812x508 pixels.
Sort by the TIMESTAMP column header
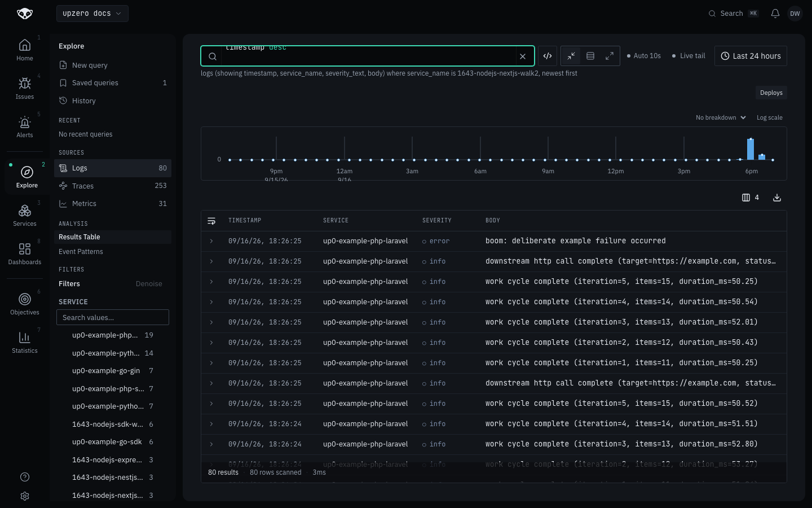[245, 221]
